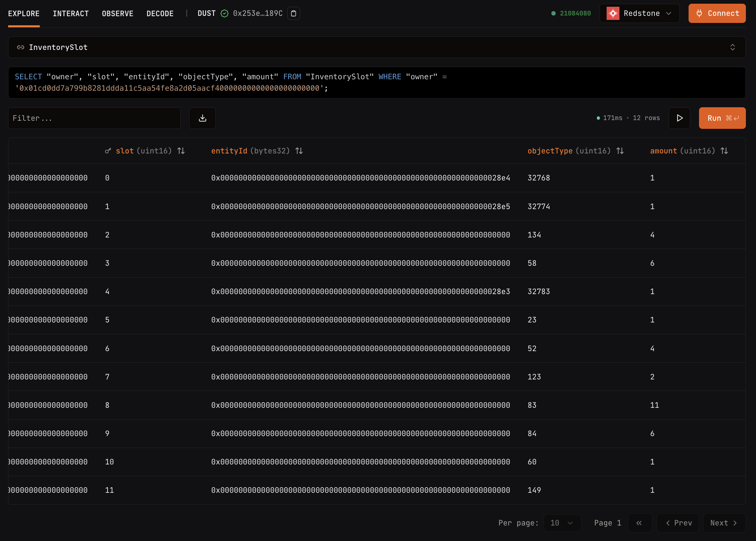Click objectType value 83
Screen dimensions: 756x541
pos(532,405)
